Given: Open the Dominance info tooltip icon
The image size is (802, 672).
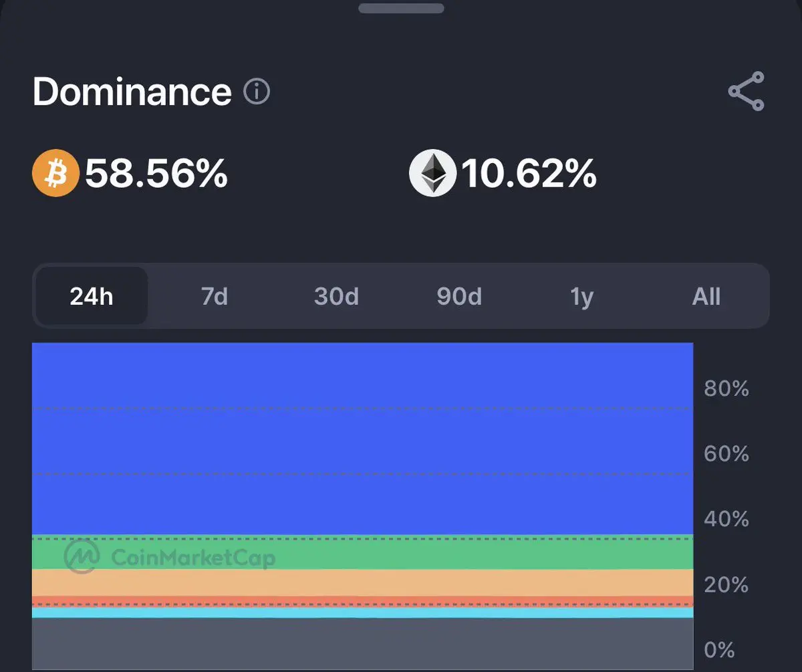Looking at the screenshot, I should (x=257, y=92).
